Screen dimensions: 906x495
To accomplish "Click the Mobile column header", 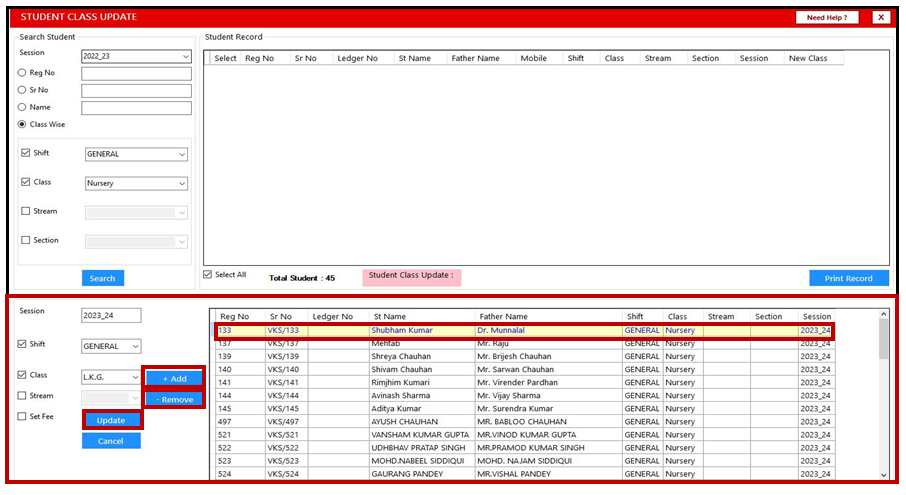I will (x=533, y=58).
